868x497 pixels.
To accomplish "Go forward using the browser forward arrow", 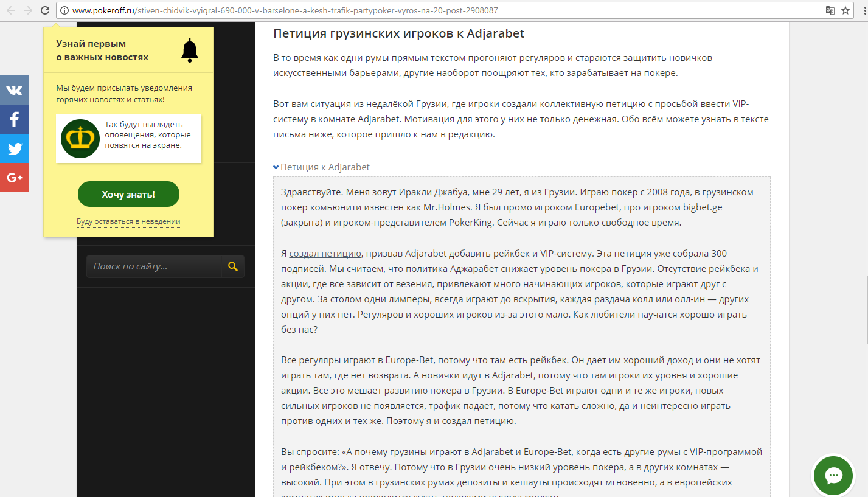I will (x=27, y=10).
